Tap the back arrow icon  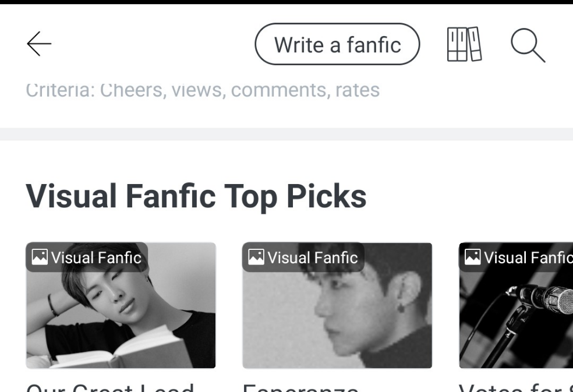click(x=39, y=44)
